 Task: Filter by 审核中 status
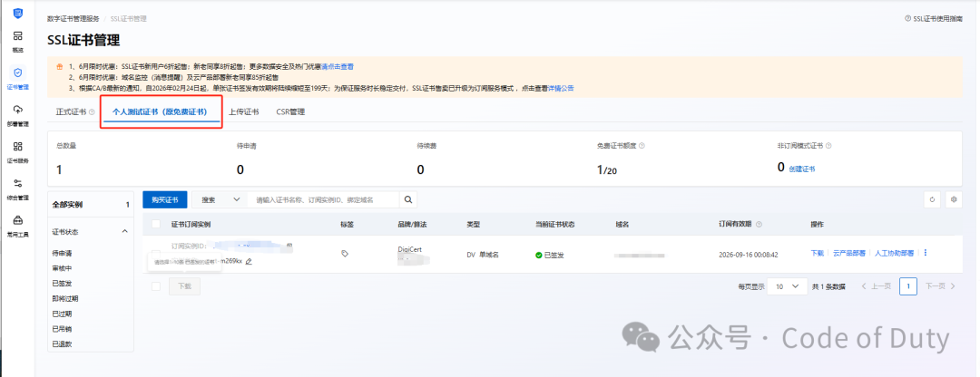(x=62, y=269)
